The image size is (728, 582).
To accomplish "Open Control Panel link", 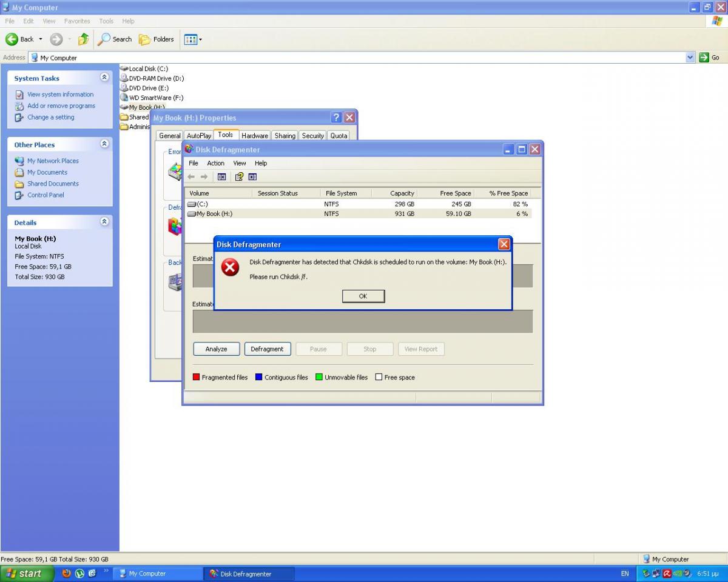I will coord(45,195).
